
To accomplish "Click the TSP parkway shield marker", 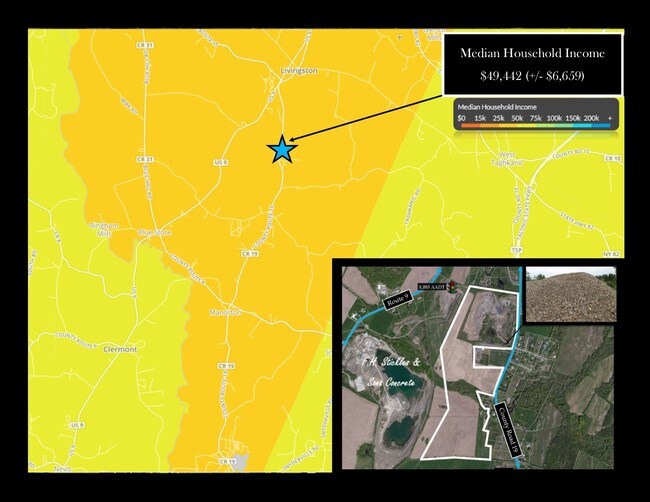I will pyautogui.click(x=516, y=251).
